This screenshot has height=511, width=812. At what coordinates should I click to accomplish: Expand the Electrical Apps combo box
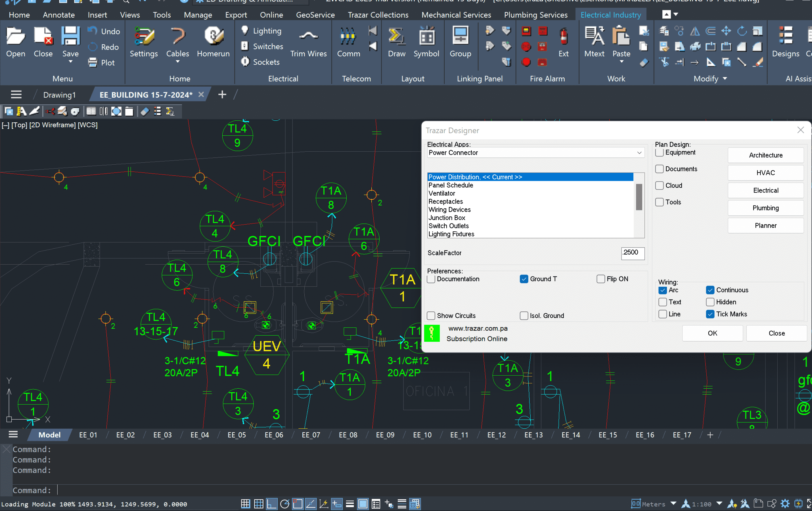point(535,153)
